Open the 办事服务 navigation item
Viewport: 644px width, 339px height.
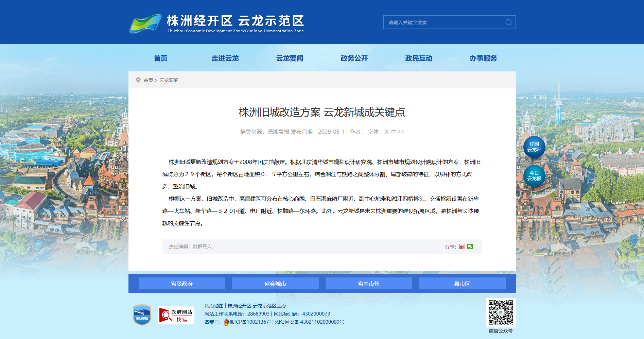pyautogui.click(x=483, y=58)
